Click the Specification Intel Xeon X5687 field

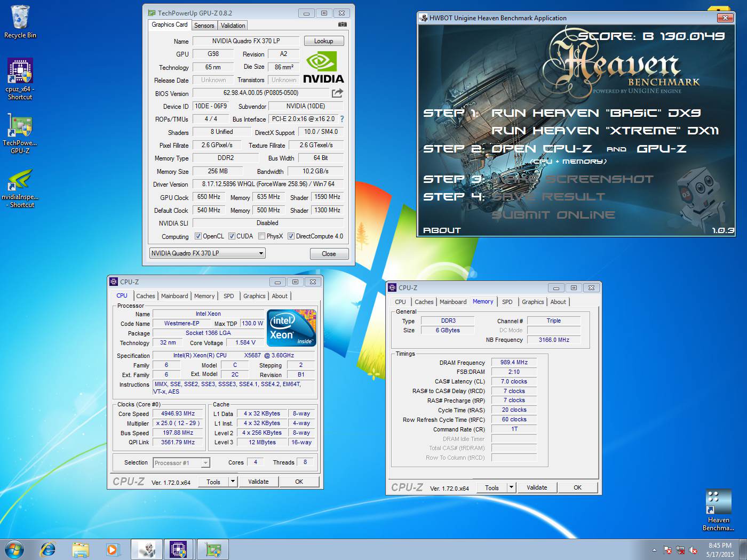[x=234, y=355]
